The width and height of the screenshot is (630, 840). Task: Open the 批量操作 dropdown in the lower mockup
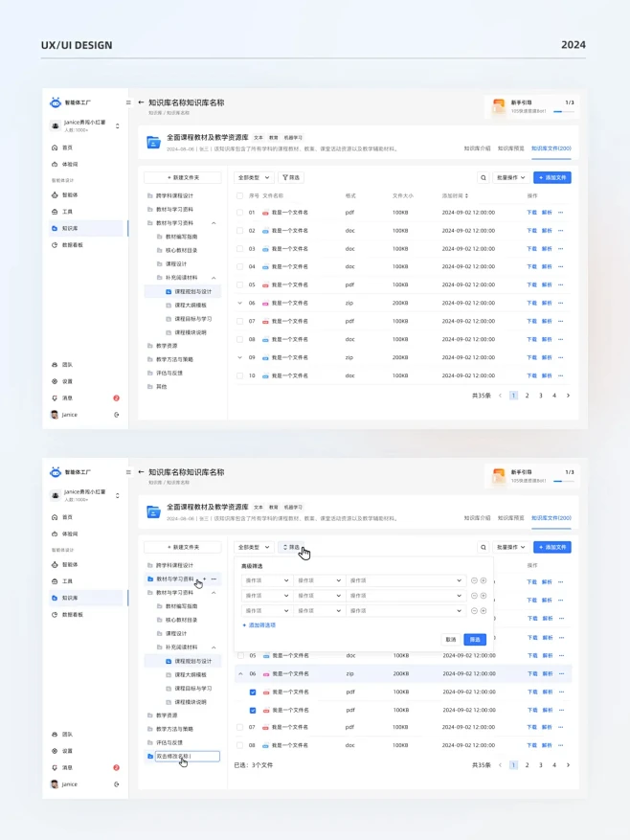[x=511, y=547]
